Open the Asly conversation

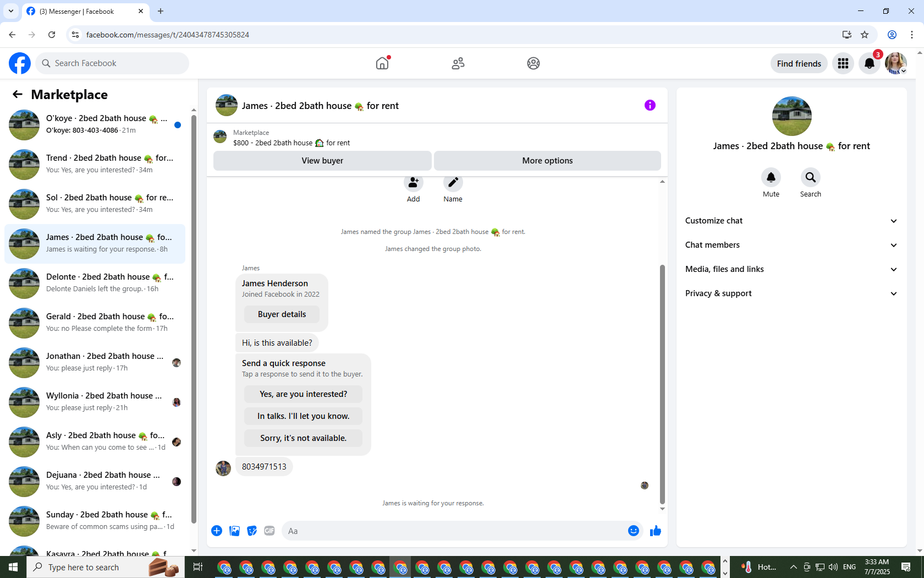(x=95, y=441)
